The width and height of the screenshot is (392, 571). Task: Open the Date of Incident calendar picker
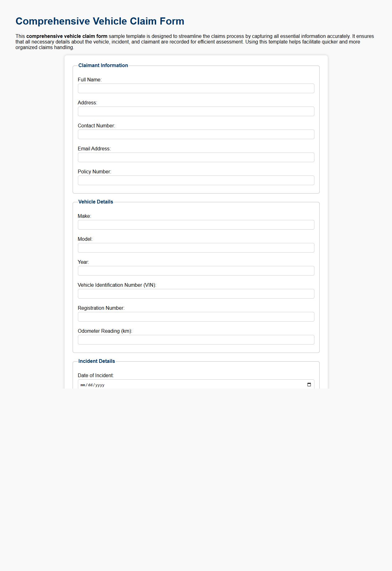point(309,384)
